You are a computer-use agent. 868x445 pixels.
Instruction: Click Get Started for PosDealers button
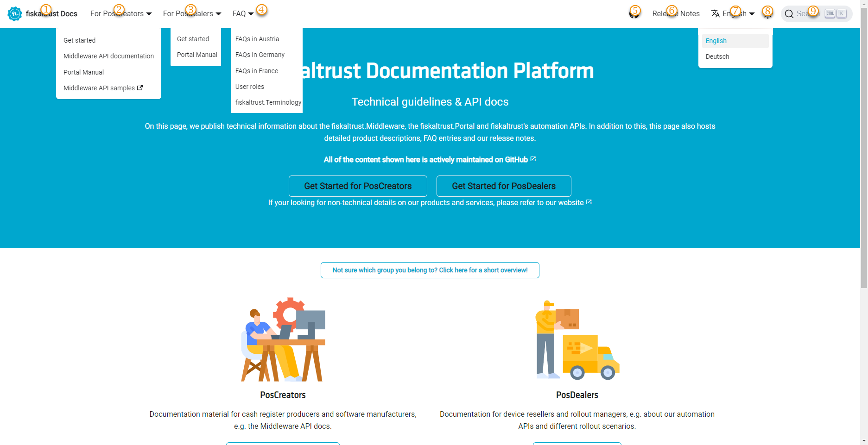pos(504,186)
